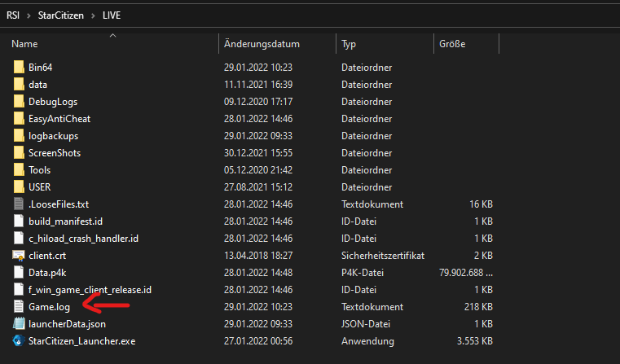Toggle sort arrow above the Name column
This screenshot has width=620, height=364.
[x=112, y=36]
